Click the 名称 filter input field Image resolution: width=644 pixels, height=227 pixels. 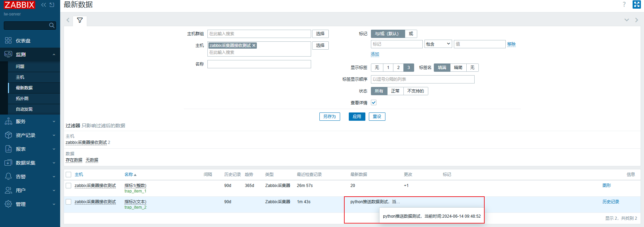pos(259,64)
